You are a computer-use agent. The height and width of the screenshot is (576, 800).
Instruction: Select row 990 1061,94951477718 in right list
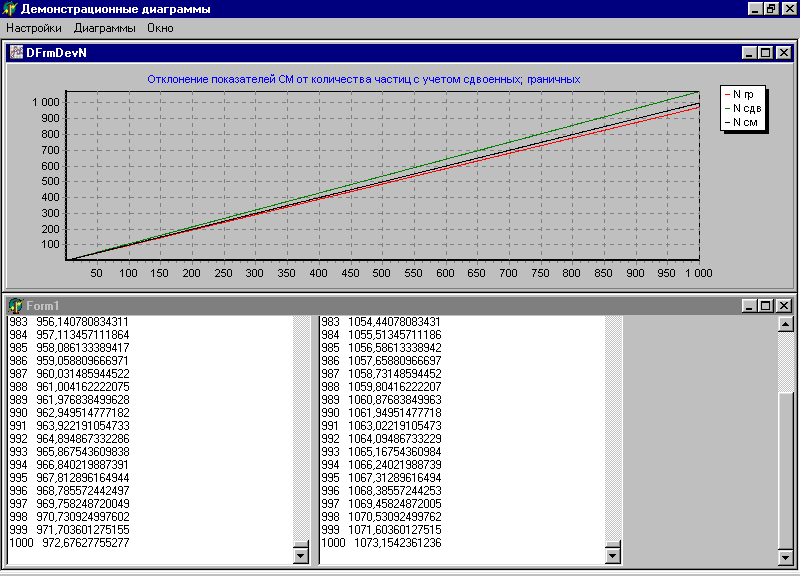coord(381,413)
